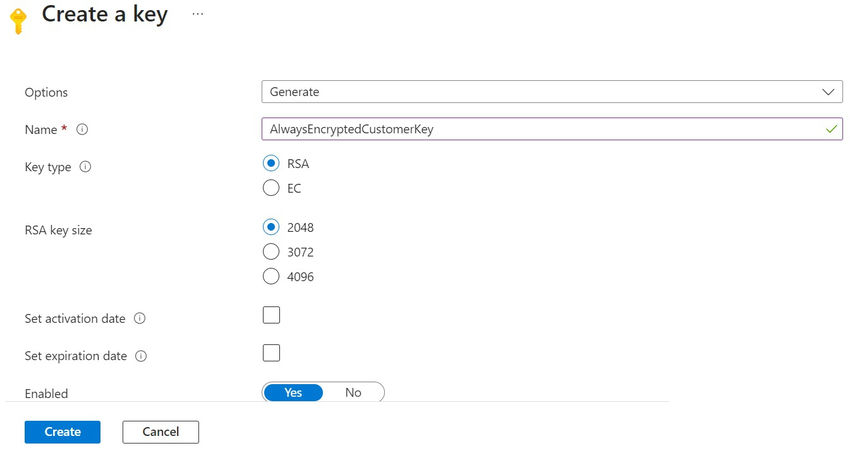Click the Cancel button
The width and height of the screenshot is (850, 453).
coord(160,432)
